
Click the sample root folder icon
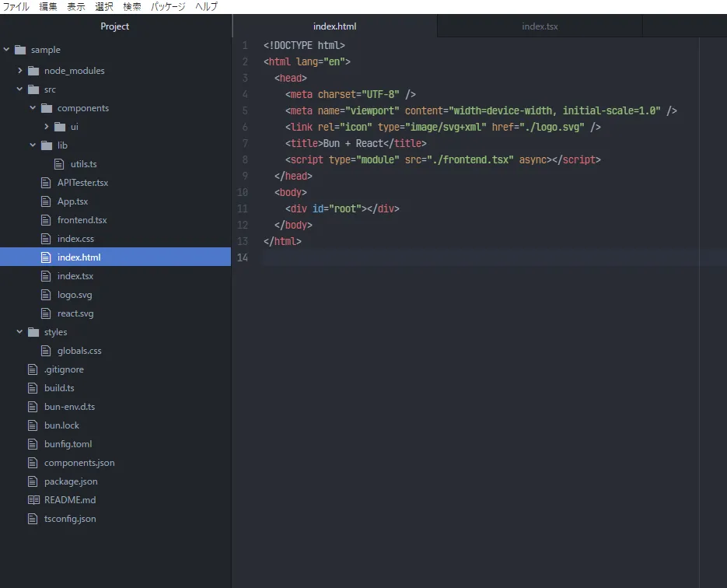click(x=20, y=50)
